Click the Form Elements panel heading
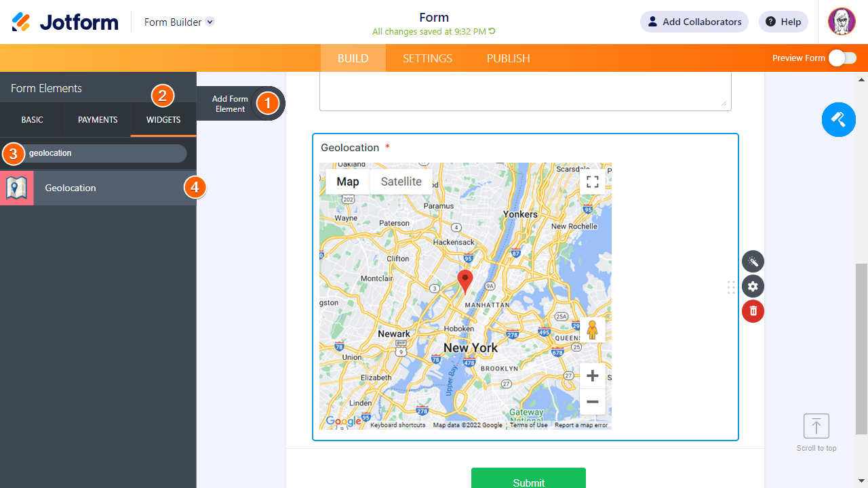868x488 pixels. pyautogui.click(x=46, y=88)
